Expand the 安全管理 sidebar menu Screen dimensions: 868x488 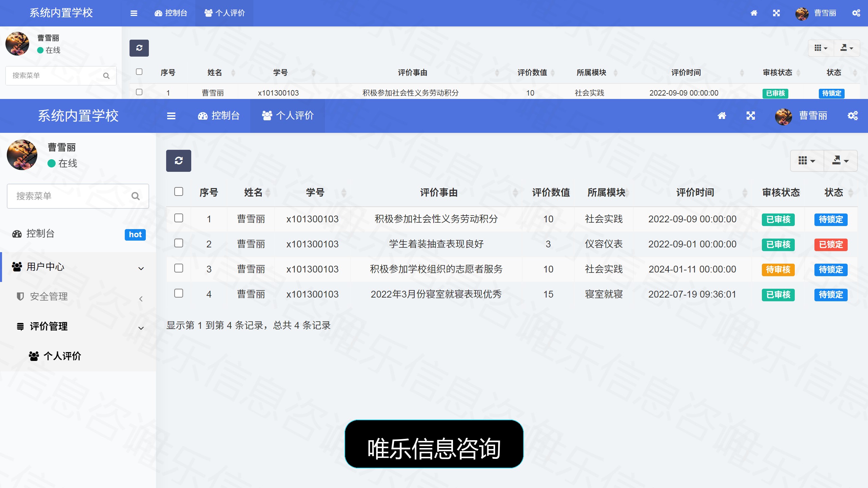pyautogui.click(x=78, y=297)
